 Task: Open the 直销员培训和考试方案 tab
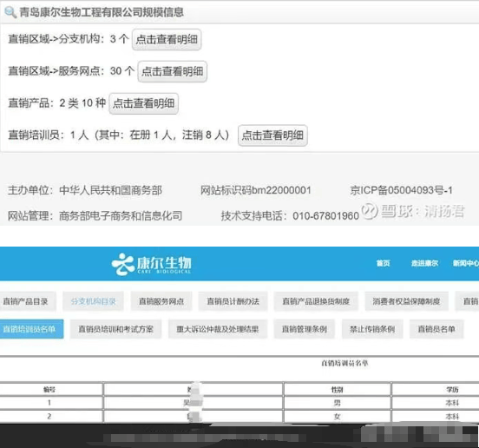coord(115,329)
